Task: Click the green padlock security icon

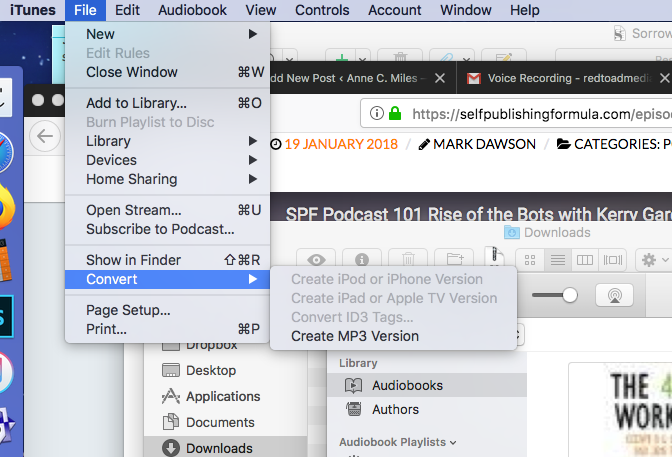Action: [395, 113]
